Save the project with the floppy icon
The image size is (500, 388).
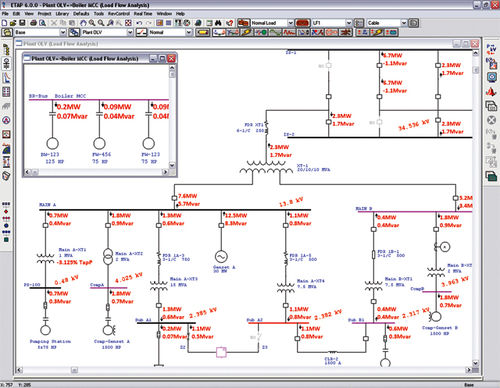click(22, 23)
